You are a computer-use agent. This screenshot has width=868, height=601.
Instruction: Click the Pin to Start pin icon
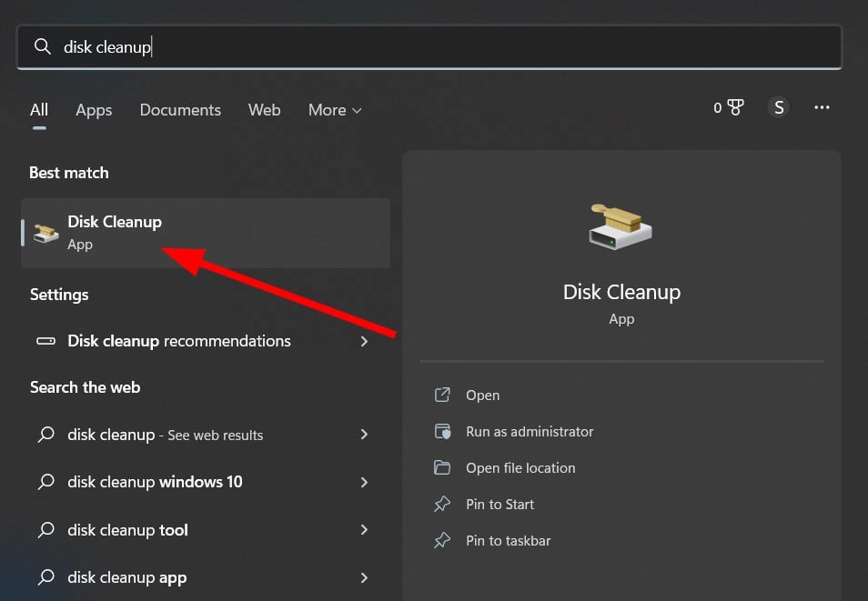[443, 505]
